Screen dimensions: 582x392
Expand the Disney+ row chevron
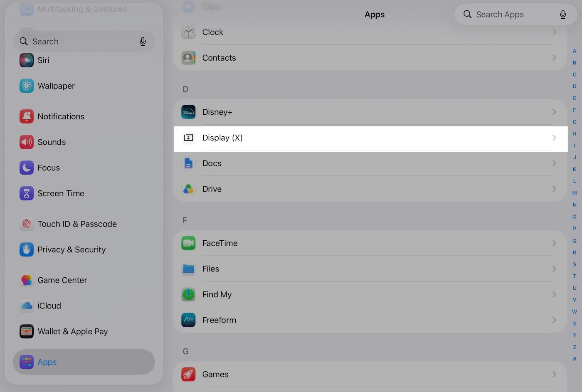point(554,112)
